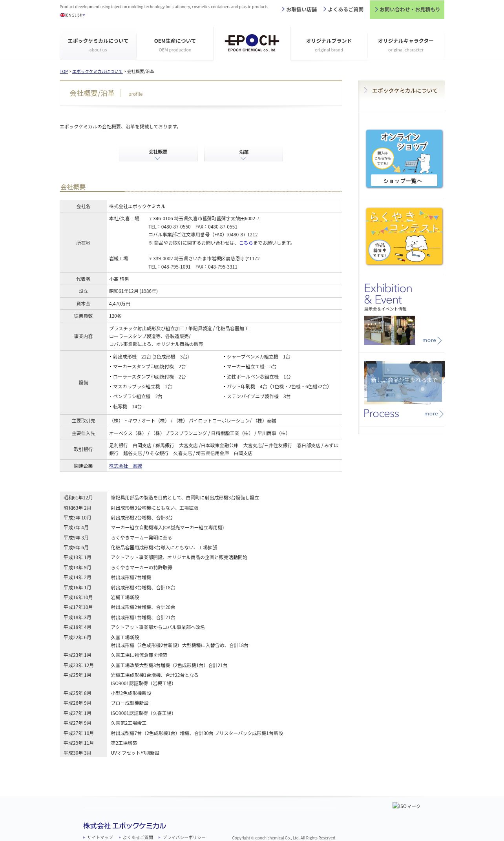This screenshot has width=504, height=841.
Task: Click the Exhibition & Event heading
Action: pos(388,294)
